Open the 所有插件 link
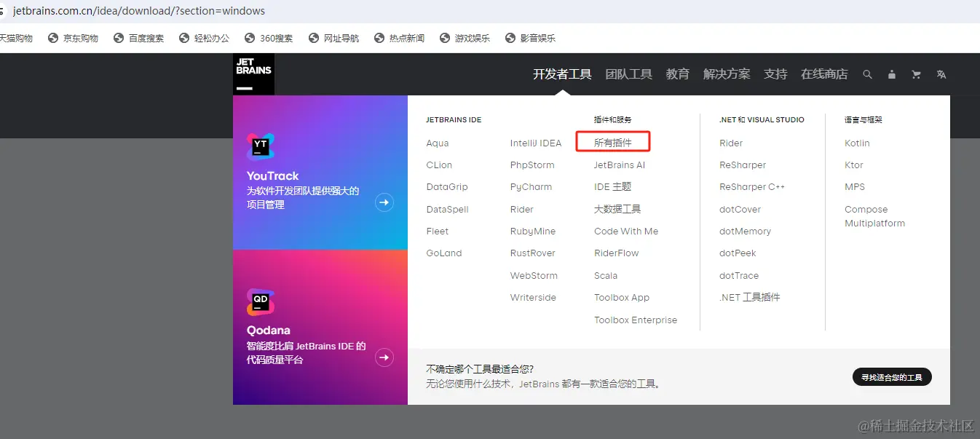The width and height of the screenshot is (980, 439). 613,143
